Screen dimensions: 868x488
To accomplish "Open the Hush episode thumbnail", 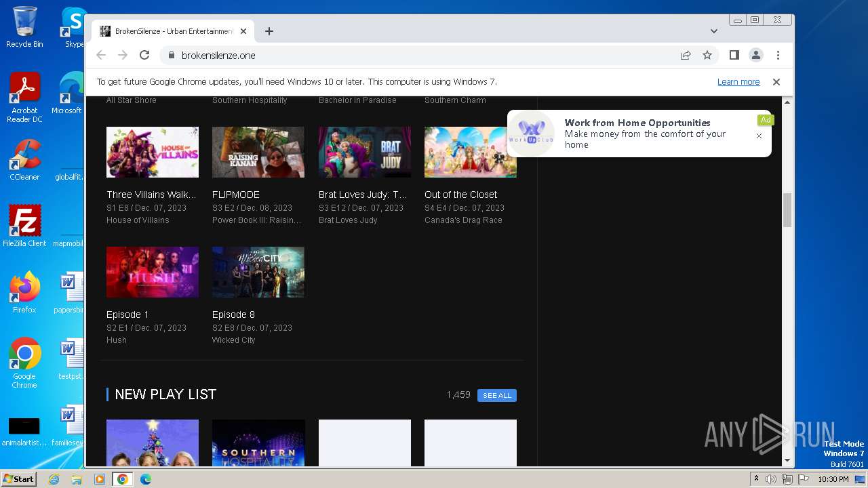I will point(153,272).
